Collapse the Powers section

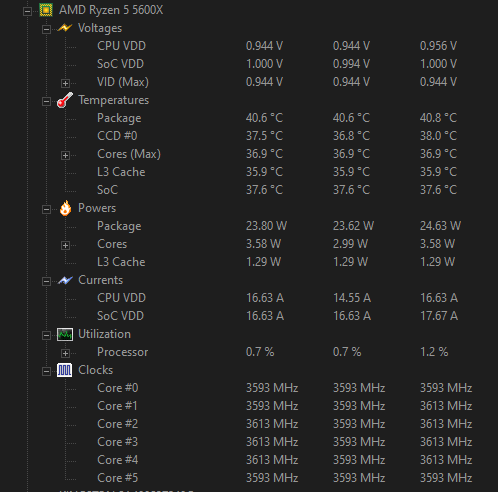pos(46,209)
